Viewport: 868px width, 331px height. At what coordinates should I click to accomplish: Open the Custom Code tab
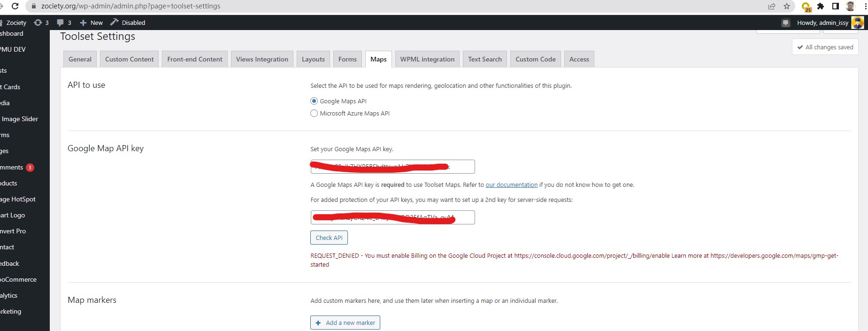click(x=535, y=59)
